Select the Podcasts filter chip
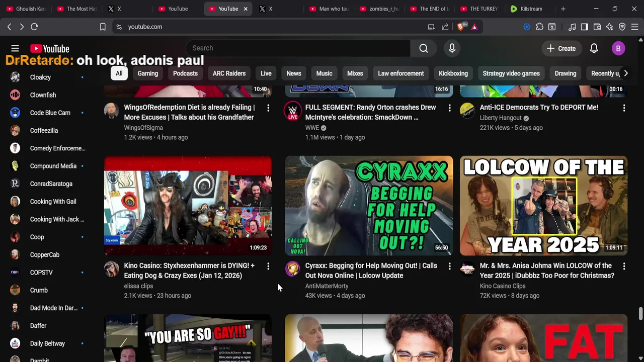 [x=185, y=73]
